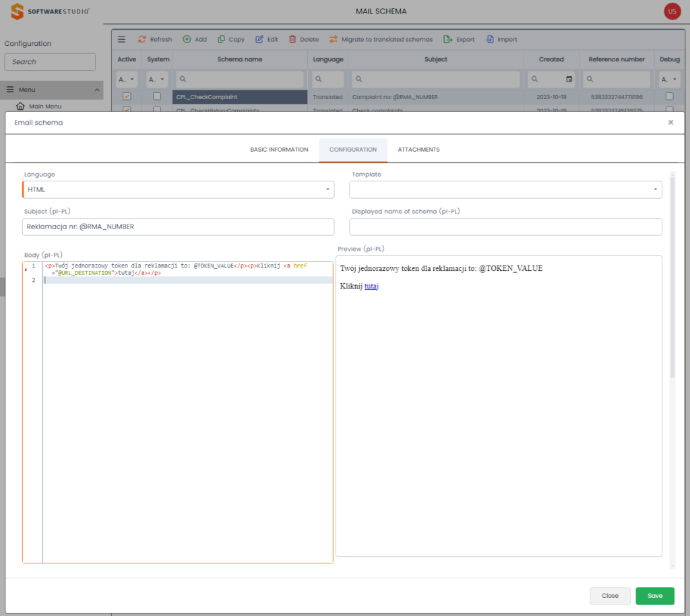Switch to the Basic Information tab

point(279,150)
